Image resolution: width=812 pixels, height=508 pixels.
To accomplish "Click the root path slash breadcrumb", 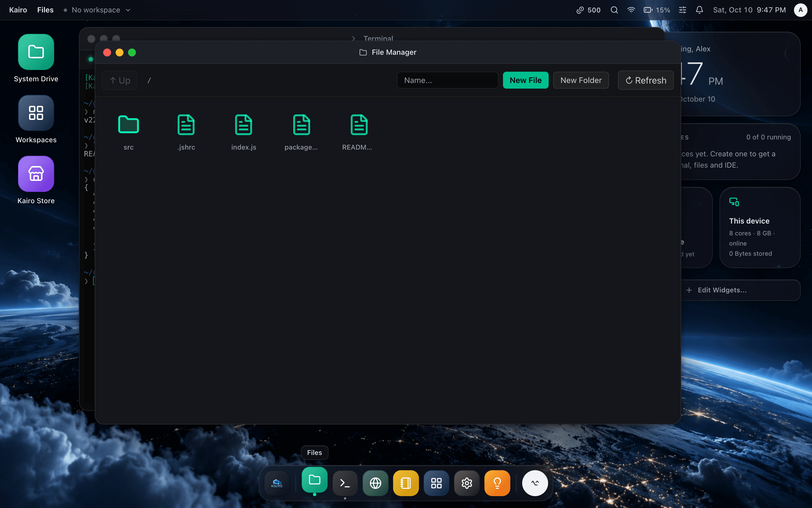I will coord(149,80).
